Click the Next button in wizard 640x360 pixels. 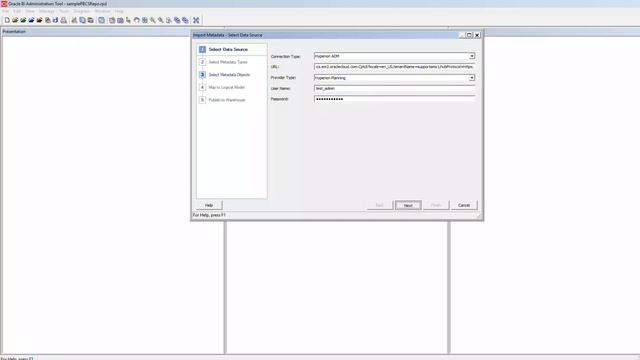tap(408, 205)
